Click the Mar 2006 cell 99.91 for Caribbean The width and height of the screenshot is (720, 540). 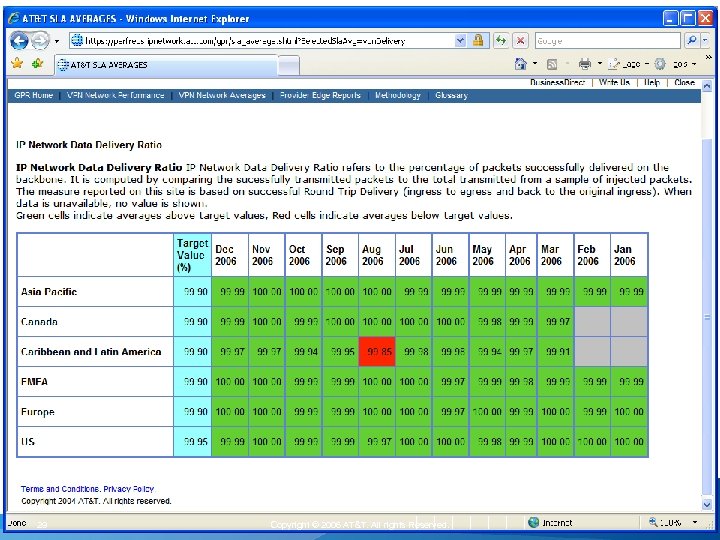556,352
